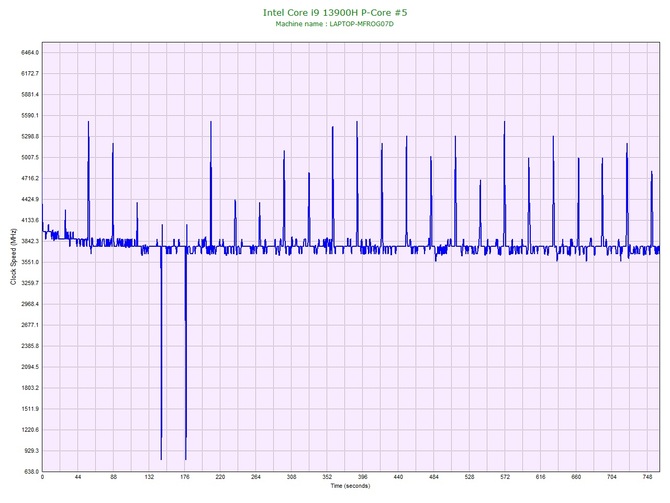This screenshot has height=503, width=670.
Task: Click the 44 x-axis time label
Action: (x=78, y=477)
